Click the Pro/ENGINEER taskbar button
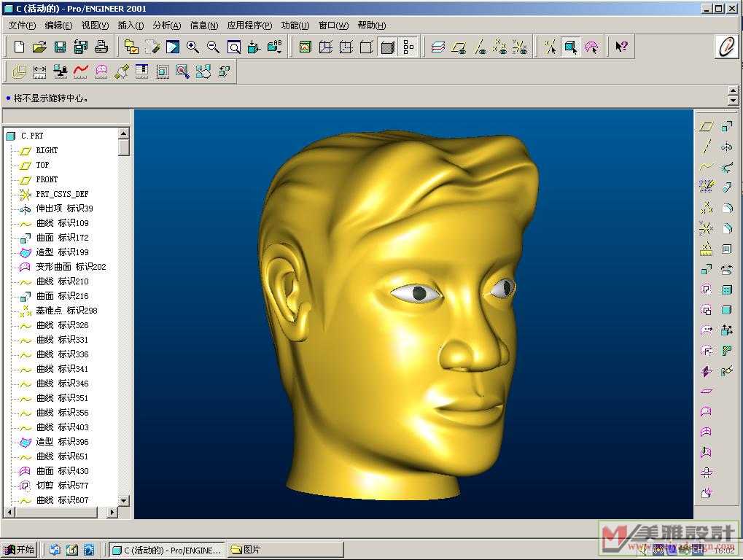 tap(167, 550)
